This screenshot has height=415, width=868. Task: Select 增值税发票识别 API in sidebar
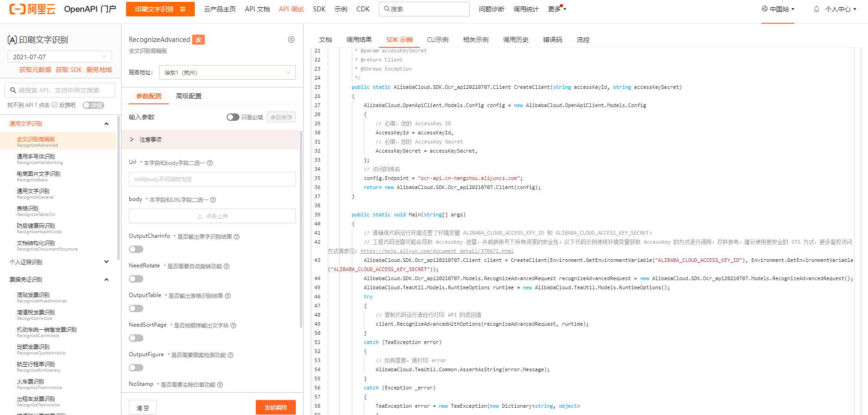(x=58, y=314)
